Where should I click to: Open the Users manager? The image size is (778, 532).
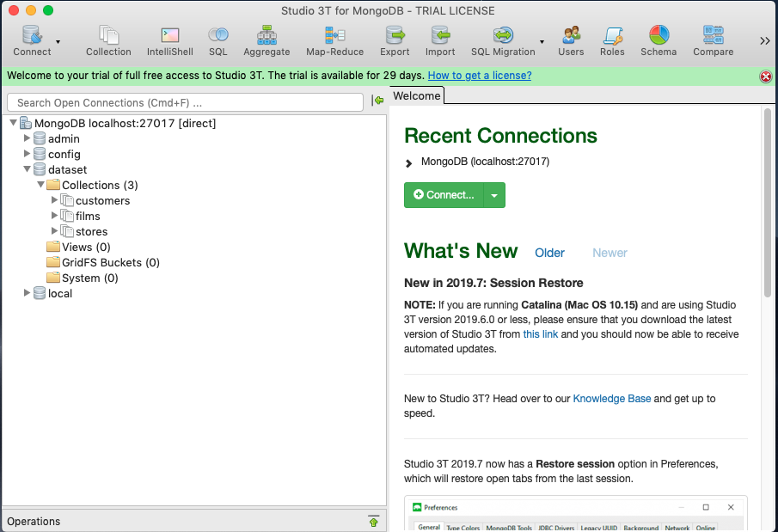(571, 40)
